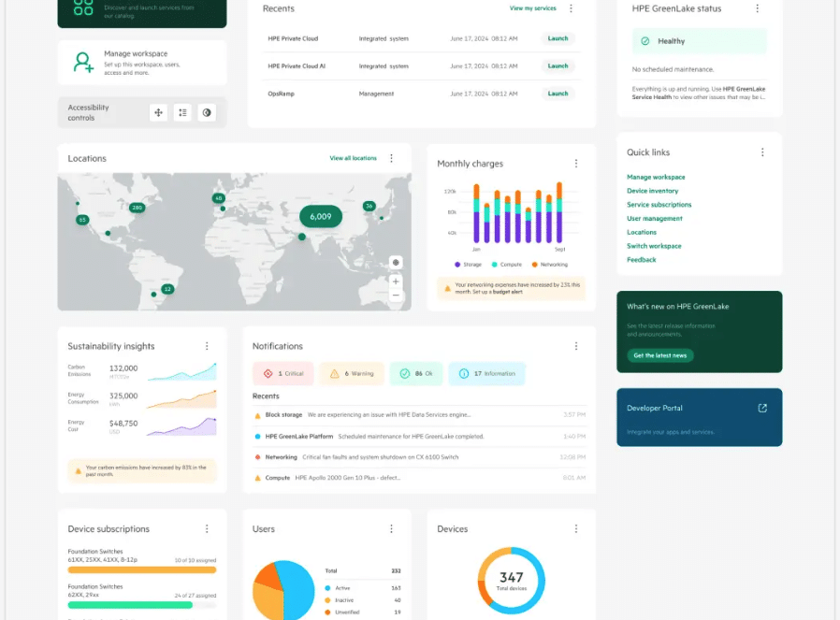Click the move arrows accessibility control

pos(159,112)
